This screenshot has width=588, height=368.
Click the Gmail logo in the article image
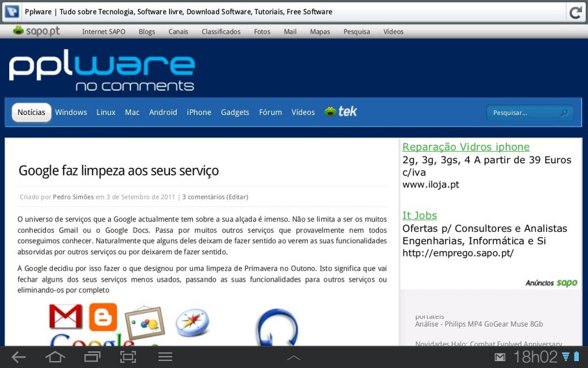point(65,316)
